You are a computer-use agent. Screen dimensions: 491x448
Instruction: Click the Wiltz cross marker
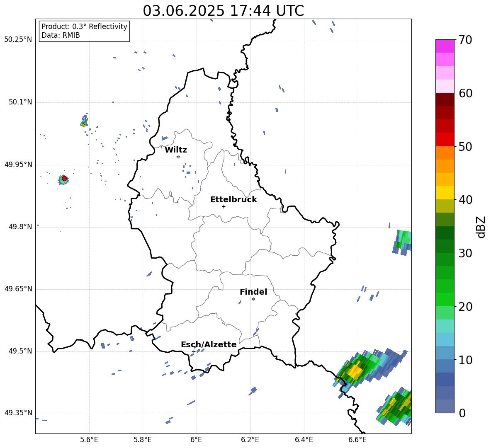click(x=178, y=157)
